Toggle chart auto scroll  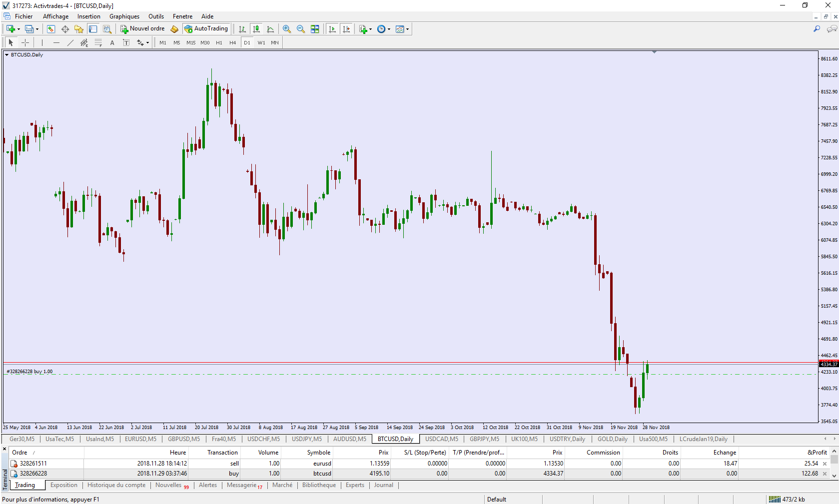(x=332, y=29)
